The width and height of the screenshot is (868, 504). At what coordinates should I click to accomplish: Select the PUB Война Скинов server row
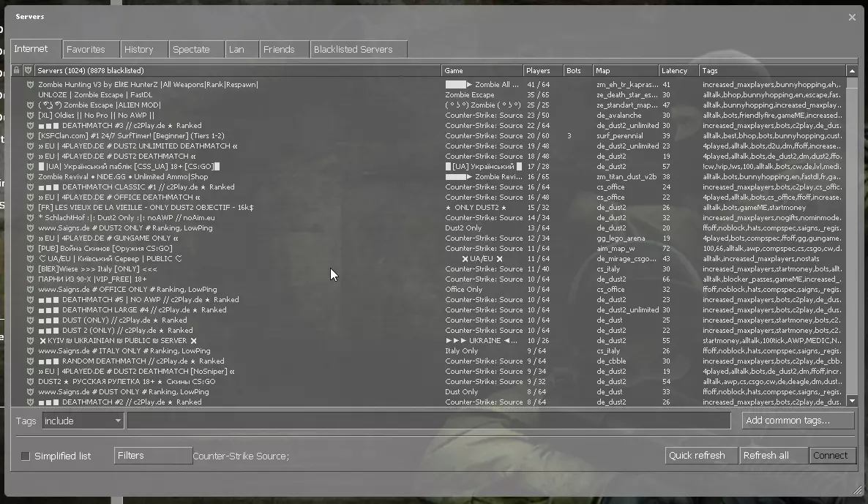(x=427, y=249)
